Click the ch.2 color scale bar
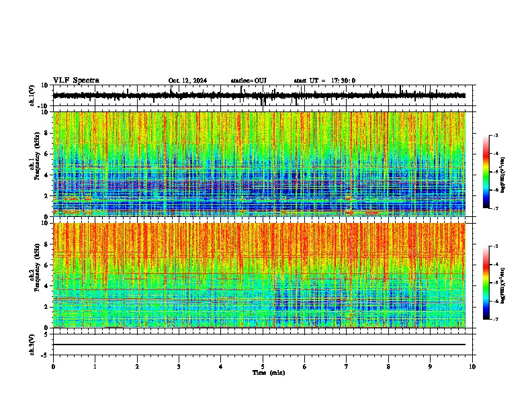 pyautogui.click(x=486, y=283)
